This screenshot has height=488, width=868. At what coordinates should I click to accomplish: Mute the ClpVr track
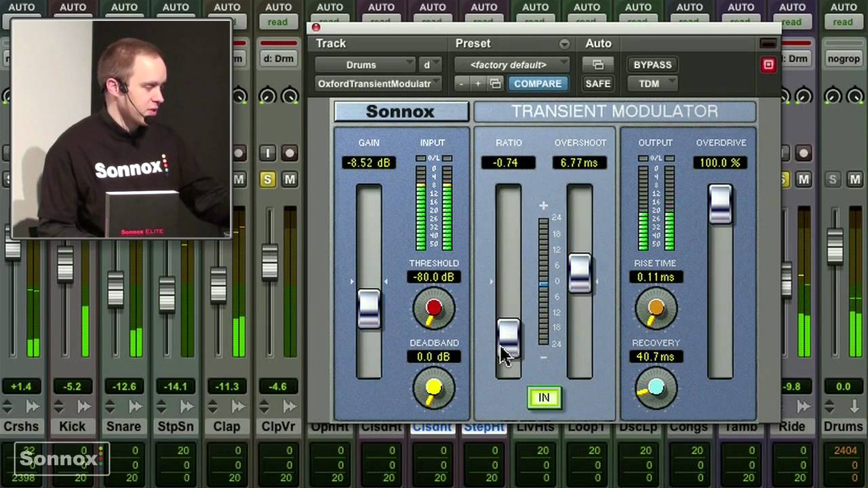(x=290, y=180)
